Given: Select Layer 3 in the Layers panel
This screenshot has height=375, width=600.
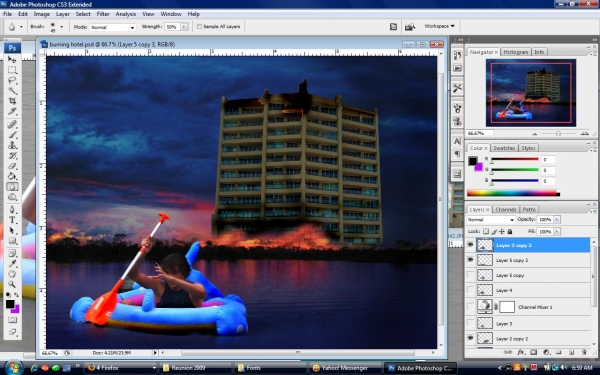Looking at the screenshot, I should [528, 324].
